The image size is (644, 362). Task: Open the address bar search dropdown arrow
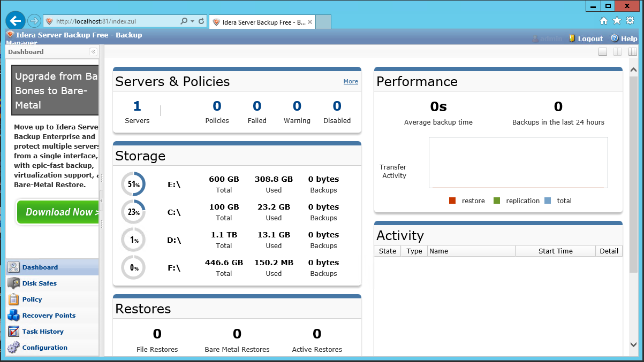click(x=192, y=21)
